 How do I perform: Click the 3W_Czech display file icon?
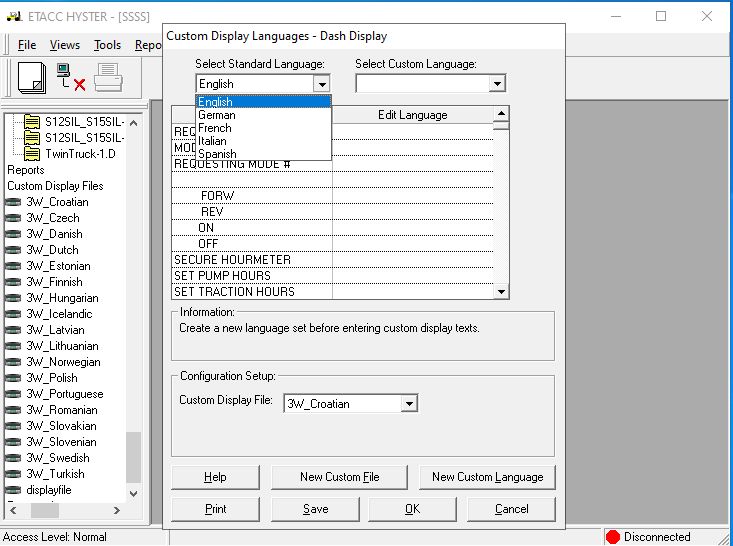pos(14,218)
